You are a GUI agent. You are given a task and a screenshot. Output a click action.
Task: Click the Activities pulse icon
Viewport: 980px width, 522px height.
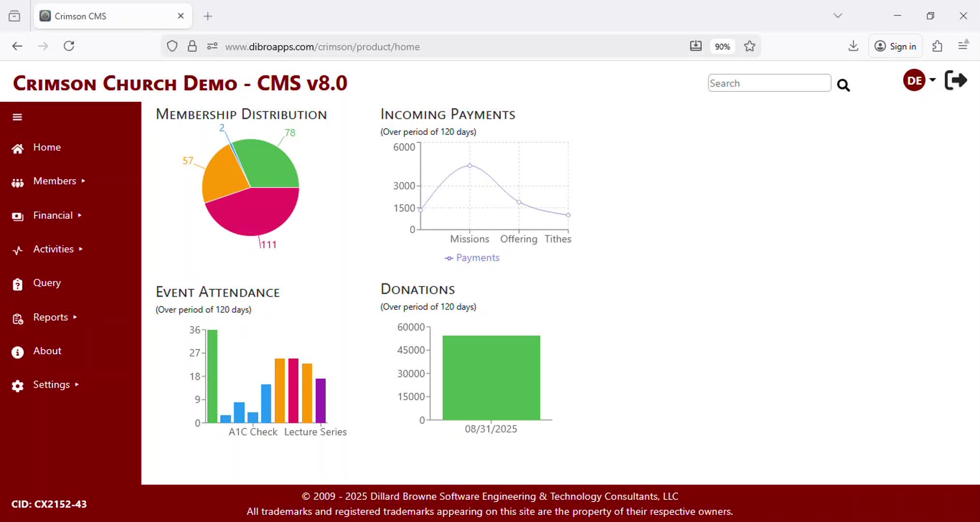pos(17,250)
